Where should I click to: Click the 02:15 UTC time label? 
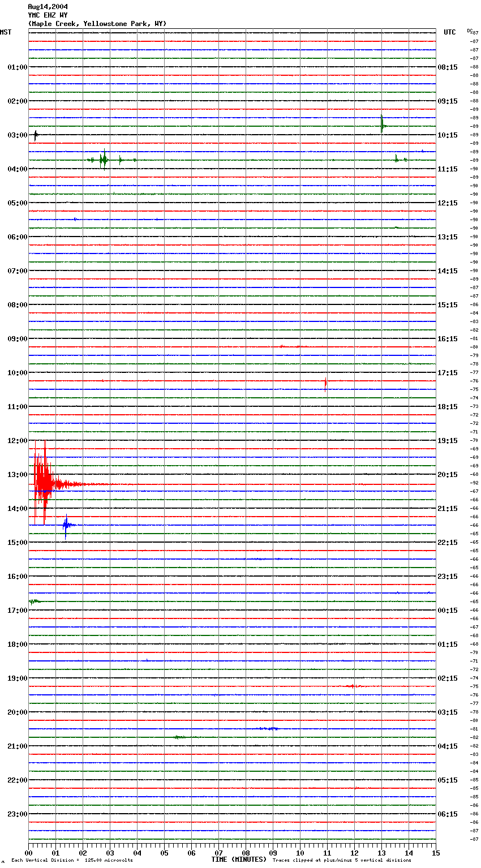[x=448, y=678]
